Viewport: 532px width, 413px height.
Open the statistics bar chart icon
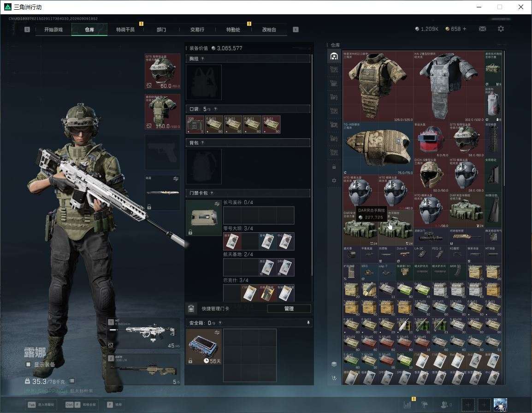[x=408, y=404]
